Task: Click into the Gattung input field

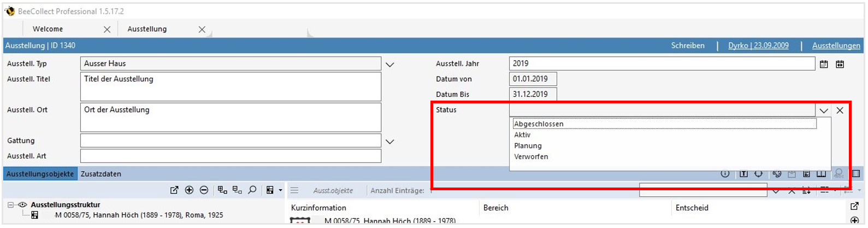Action: click(231, 141)
